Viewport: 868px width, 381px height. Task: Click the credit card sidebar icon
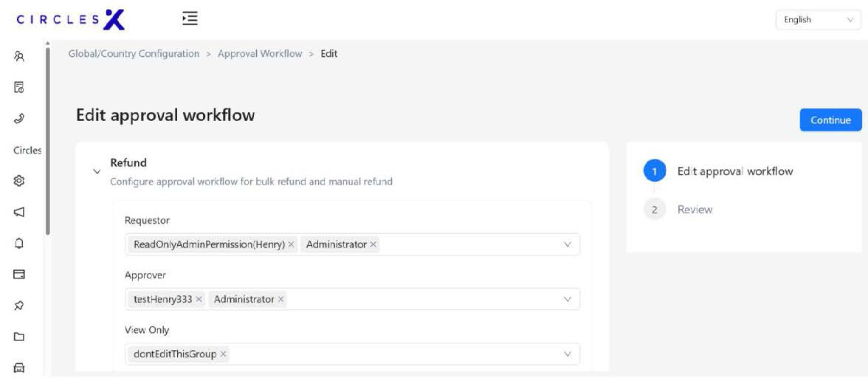(20, 274)
